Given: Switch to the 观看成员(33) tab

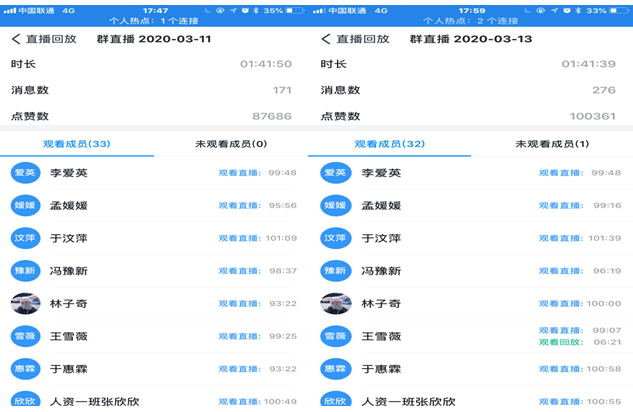Looking at the screenshot, I should pyautogui.click(x=77, y=144).
